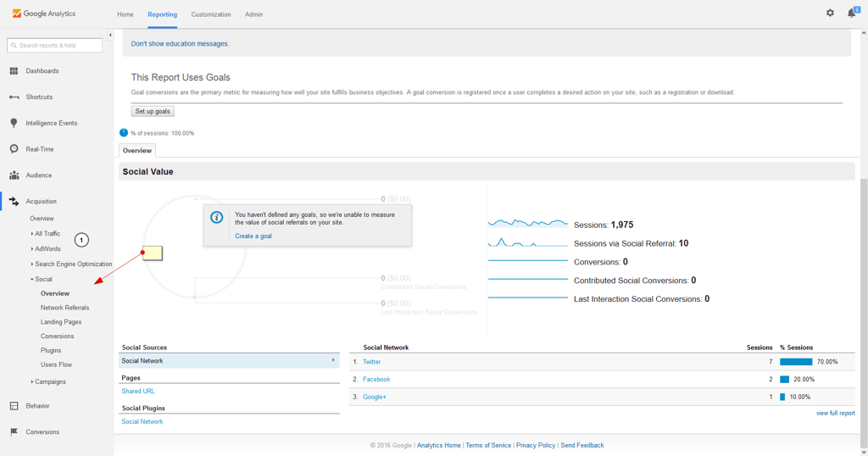Click Social Network under Social Plugins
The width and height of the screenshot is (868, 456).
coord(142,421)
